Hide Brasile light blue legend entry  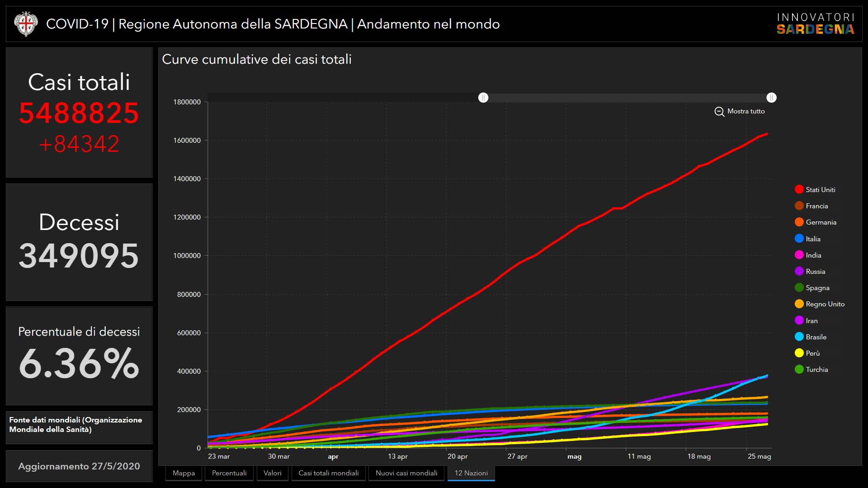tap(799, 337)
